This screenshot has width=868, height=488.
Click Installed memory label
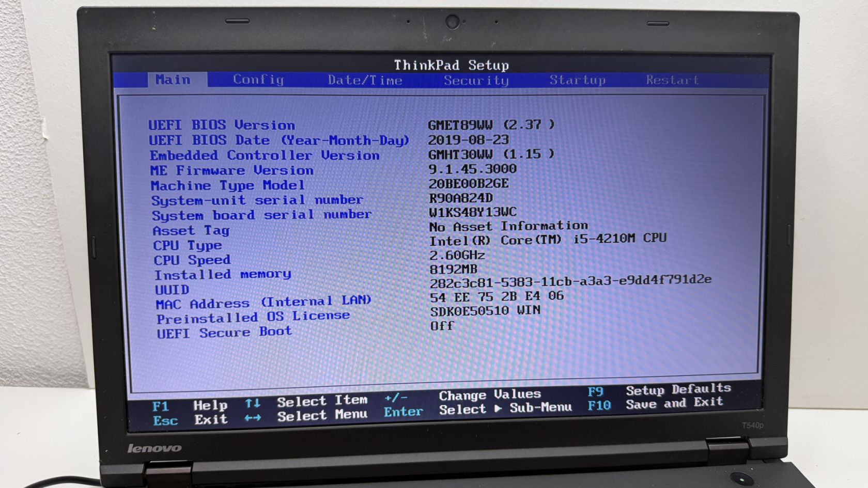point(223,274)
